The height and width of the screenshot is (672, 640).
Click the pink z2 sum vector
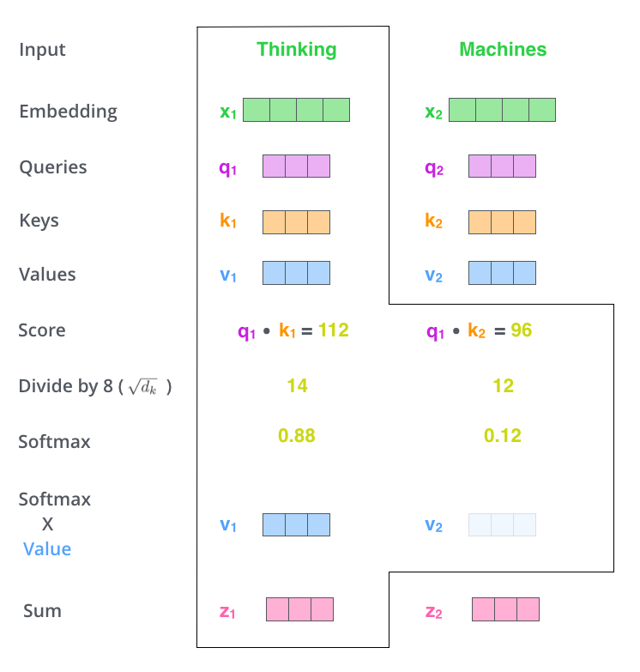click(505, 609)
